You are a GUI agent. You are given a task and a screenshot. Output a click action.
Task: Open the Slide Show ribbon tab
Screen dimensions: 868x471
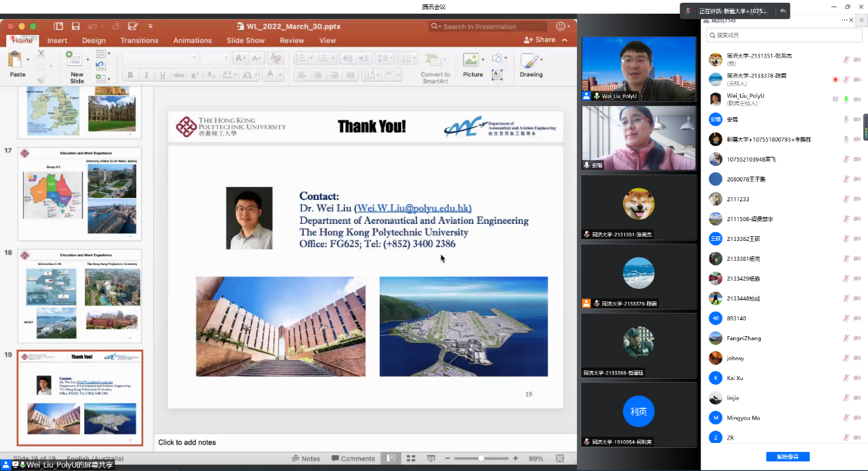click(x=245, y=40)
